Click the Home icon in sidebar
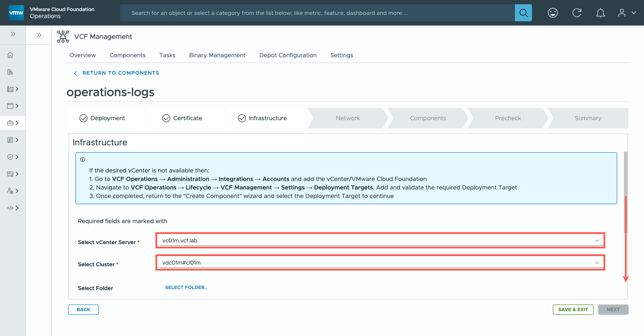The width and height of the screenshot is (644, 336). pyautogui.click(x=10, y=55)
